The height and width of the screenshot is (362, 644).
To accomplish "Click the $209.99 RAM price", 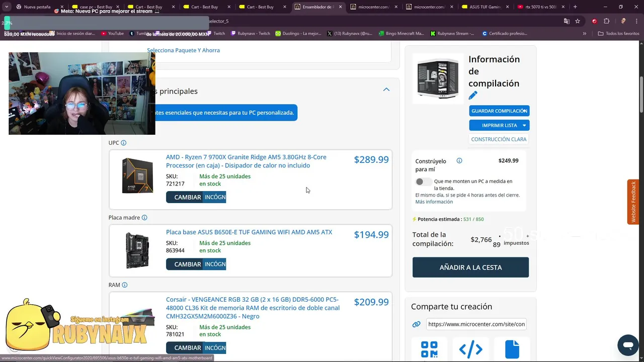I will (371, 302).
